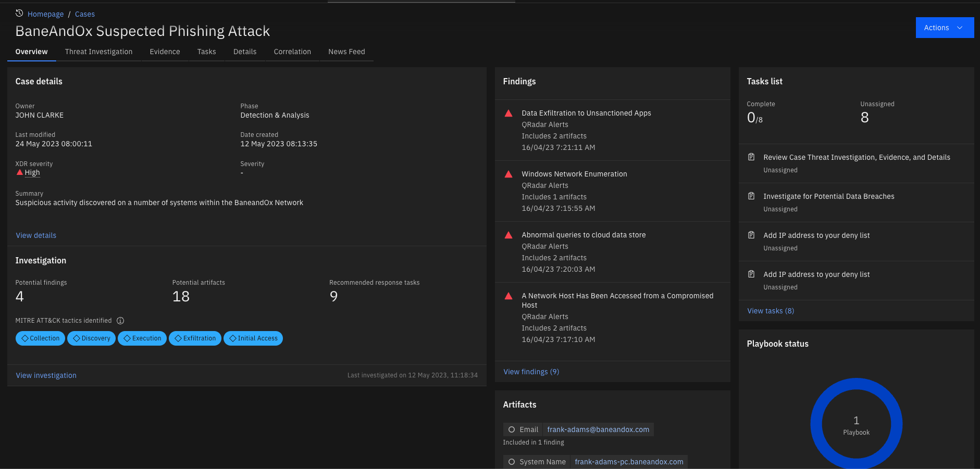
Task: Navigate to Cases via the breadcrumb
Action: click(84, 14)
